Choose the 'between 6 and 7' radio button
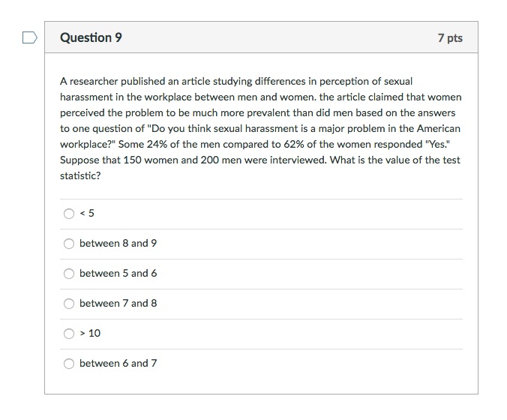The width and height of the screenshot is (507, 420). pyautogui.click(x=69, y=364)
